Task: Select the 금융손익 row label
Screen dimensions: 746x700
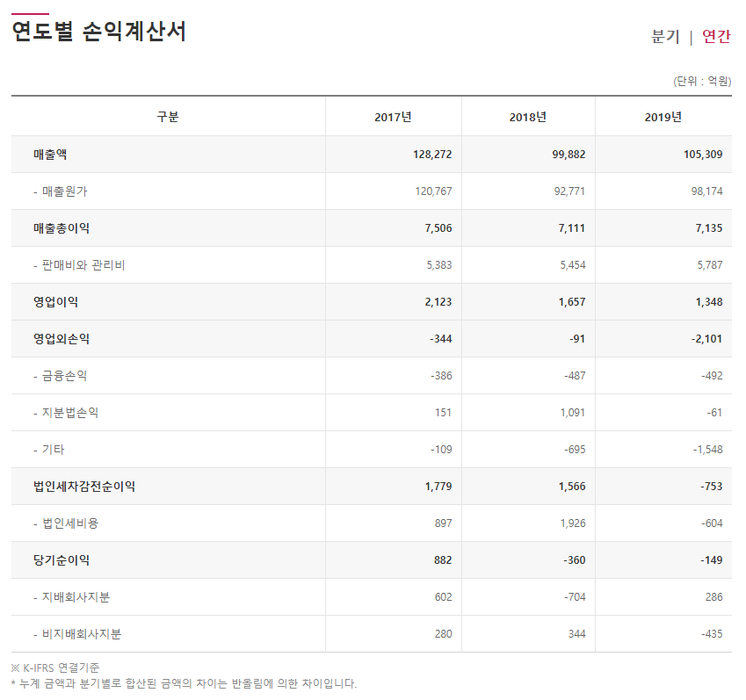Action: pyautogui.click(x=61, y=376)
